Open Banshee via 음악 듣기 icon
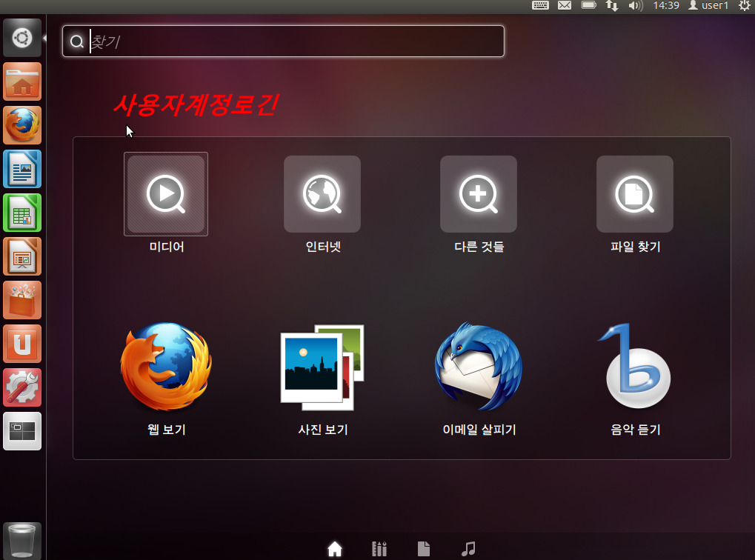 tap(635, 367)
